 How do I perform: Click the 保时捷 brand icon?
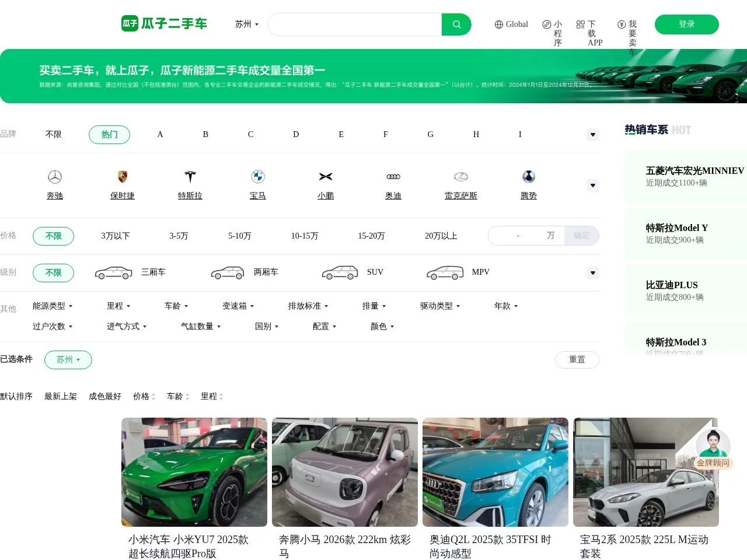coord(122,177)
